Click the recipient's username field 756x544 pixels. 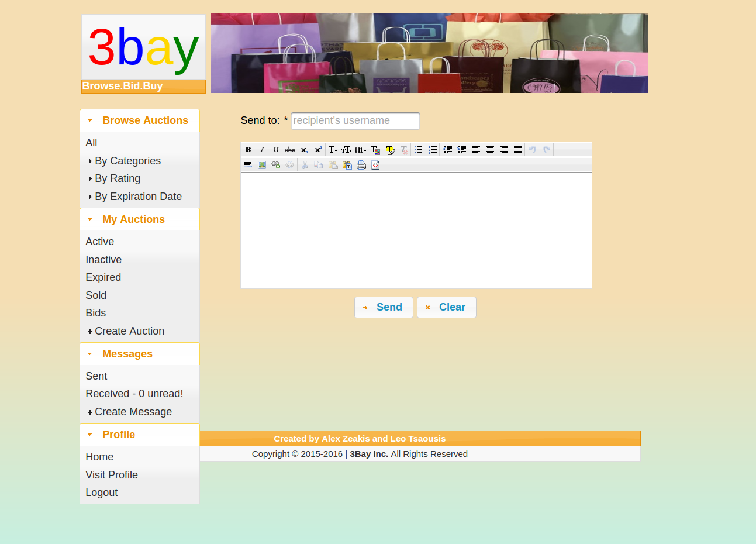(x=355, y=121)
